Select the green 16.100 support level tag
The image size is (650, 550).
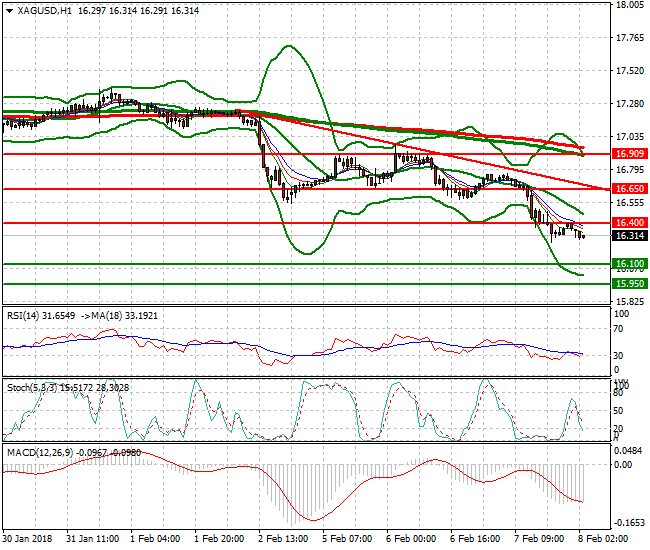(628, 263)
